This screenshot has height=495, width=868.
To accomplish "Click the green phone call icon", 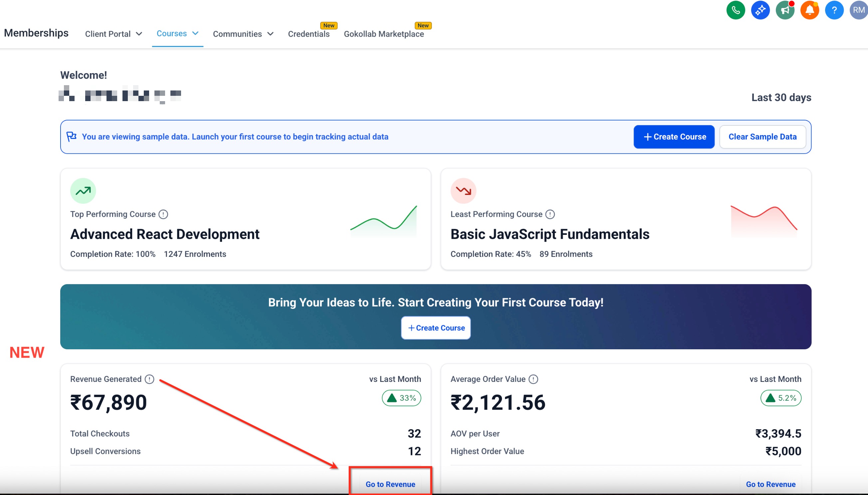I will tap(735, 10).
